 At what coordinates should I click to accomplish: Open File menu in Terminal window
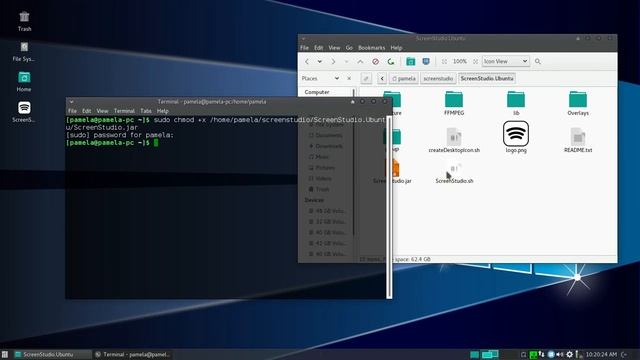72,111
